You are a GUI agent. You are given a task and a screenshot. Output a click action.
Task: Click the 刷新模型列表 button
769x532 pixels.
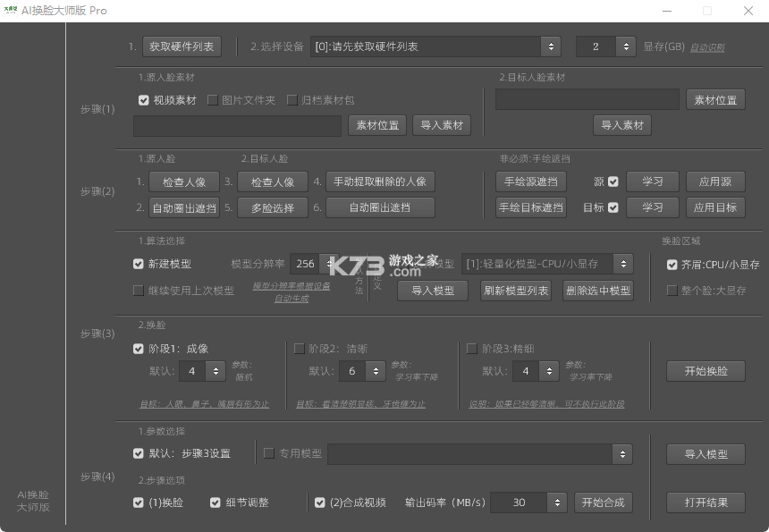pyautogui.click(x=516, y=291)
